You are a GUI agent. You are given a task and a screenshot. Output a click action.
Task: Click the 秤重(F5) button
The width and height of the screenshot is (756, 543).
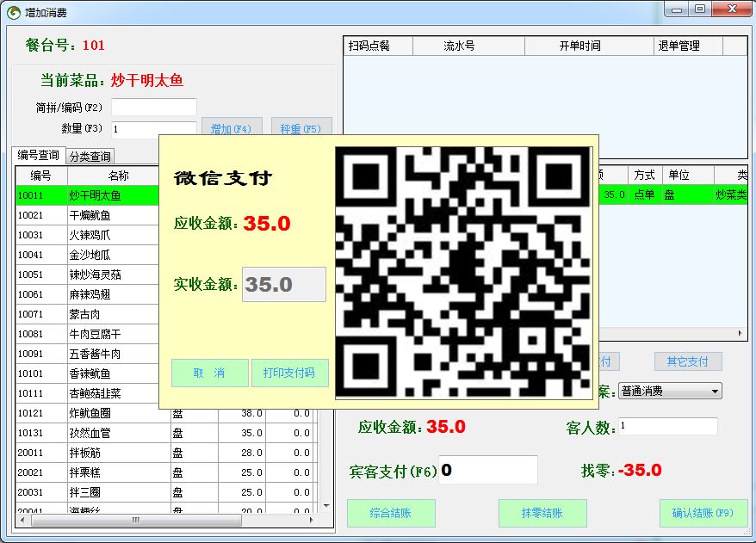[301, 128]
